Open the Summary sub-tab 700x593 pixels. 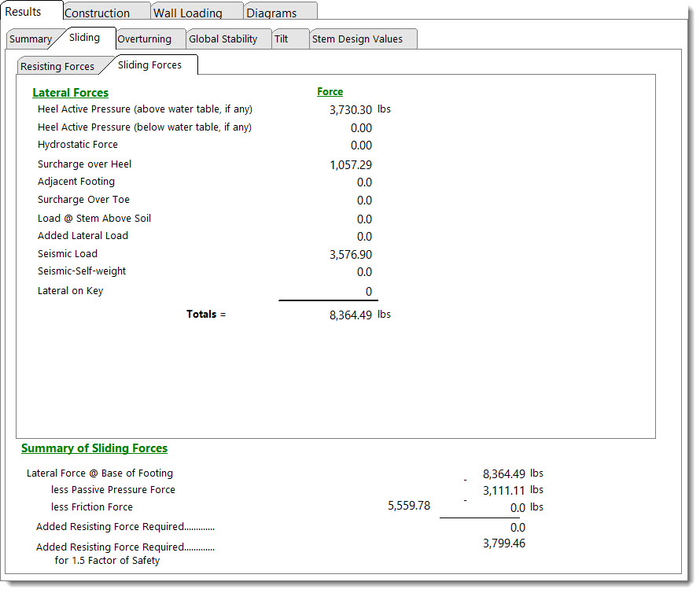pos(31,39)
